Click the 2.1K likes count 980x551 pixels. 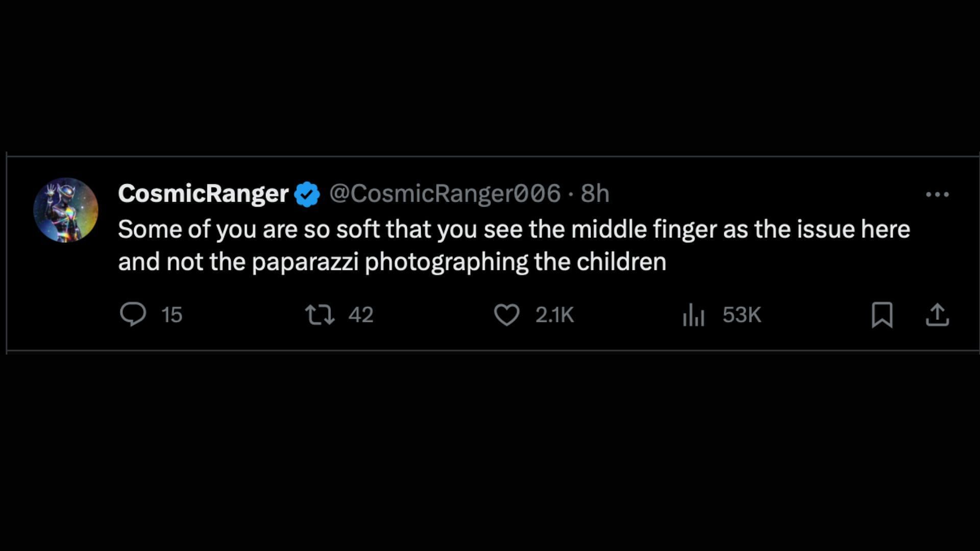point(554,315)
